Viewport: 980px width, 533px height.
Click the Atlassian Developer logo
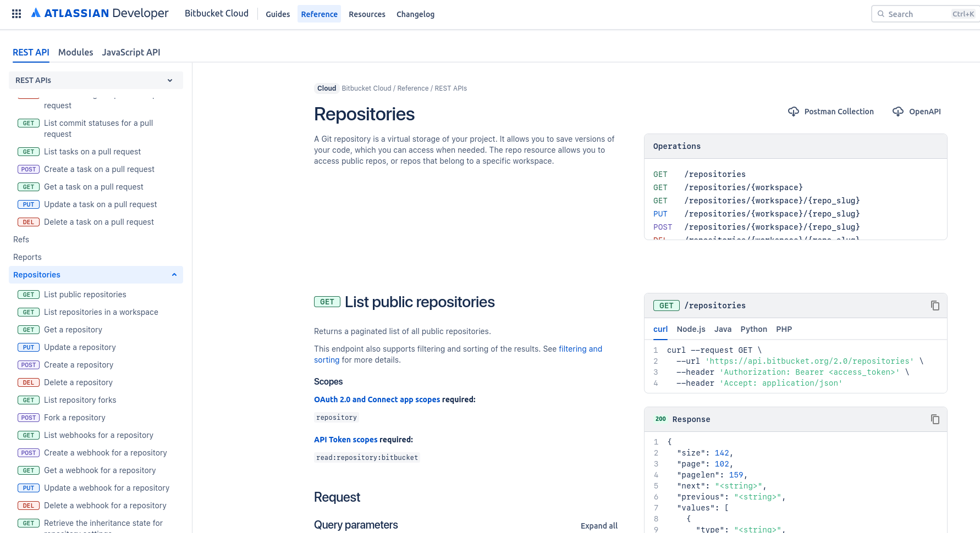tap(100, 13)
